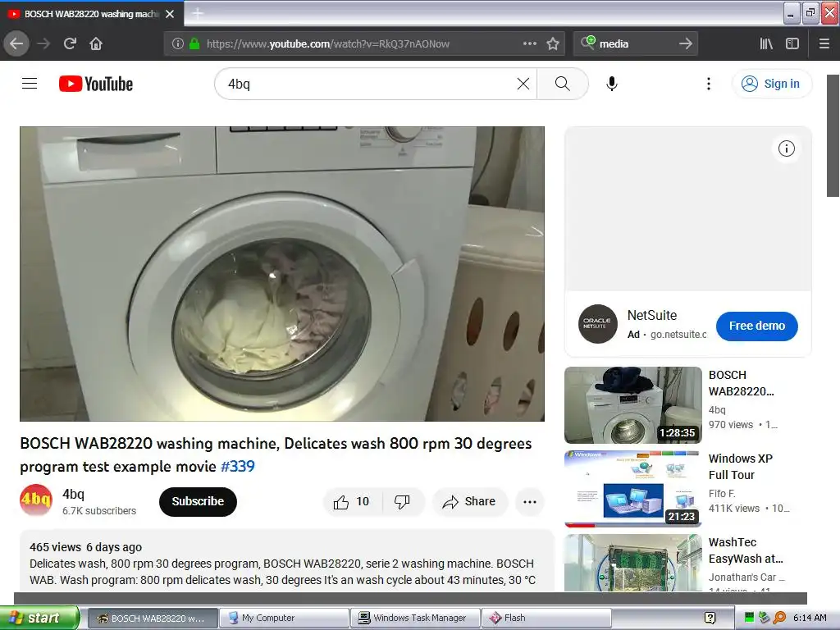The height and width of the screenshot is (630, 840).
Task: Open the Windows start menu
Action: [39, 618]
